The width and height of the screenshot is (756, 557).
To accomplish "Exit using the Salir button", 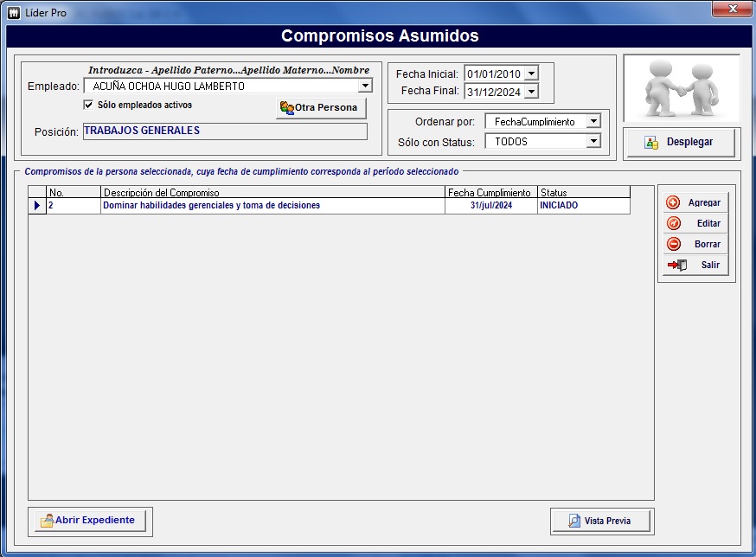I will coord(696,265).
